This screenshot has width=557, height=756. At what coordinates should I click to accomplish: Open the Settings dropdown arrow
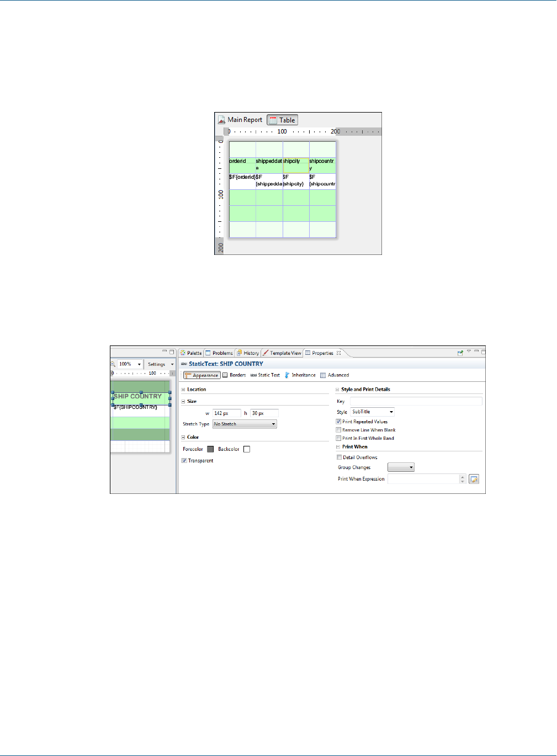[172, 364]
